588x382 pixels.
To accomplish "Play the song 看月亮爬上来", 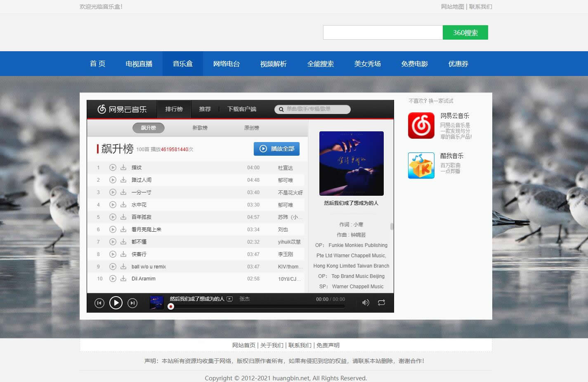I will pyautogui.click(x=113, y=230).
